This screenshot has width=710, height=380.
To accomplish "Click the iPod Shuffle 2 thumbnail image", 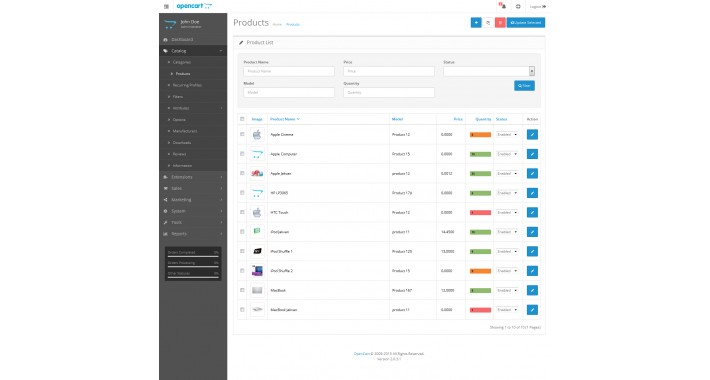I will 257,271.
